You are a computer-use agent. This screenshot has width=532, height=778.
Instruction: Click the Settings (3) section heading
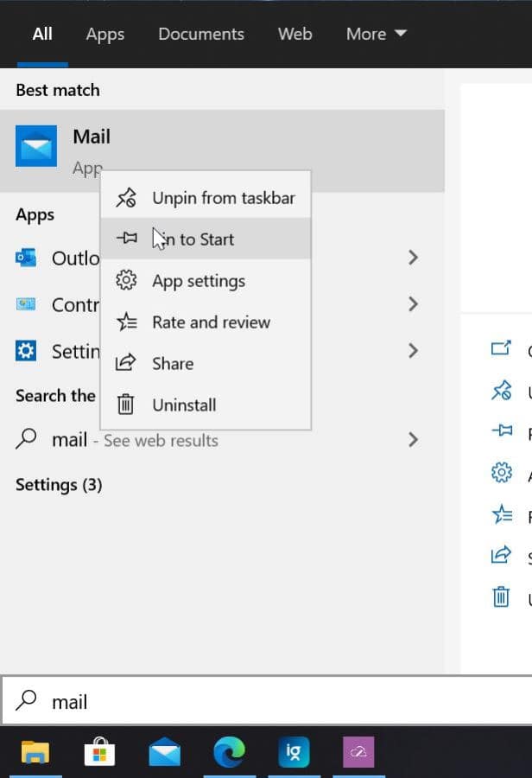click(x=59, y=485)
